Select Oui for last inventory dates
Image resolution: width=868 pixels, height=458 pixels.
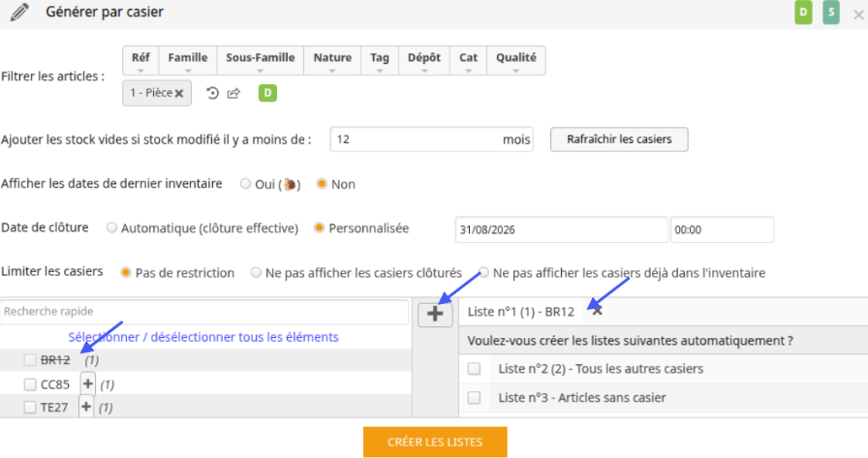coord(245,184)
